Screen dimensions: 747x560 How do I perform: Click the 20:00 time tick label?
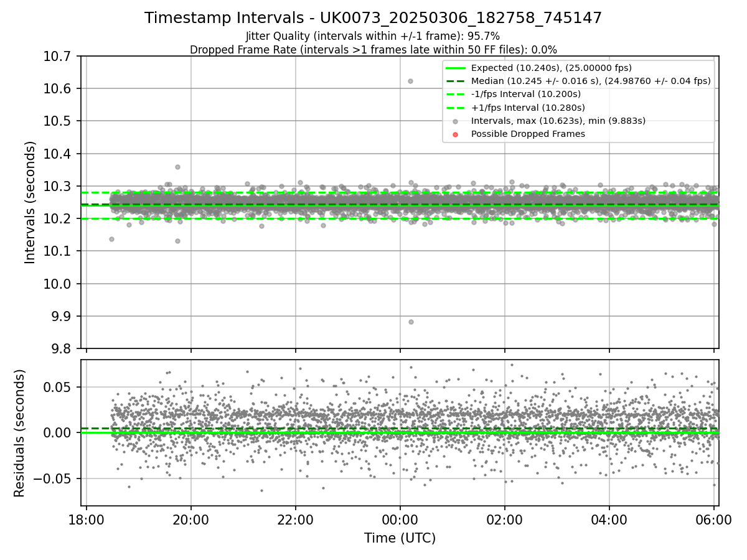(190, 519)
